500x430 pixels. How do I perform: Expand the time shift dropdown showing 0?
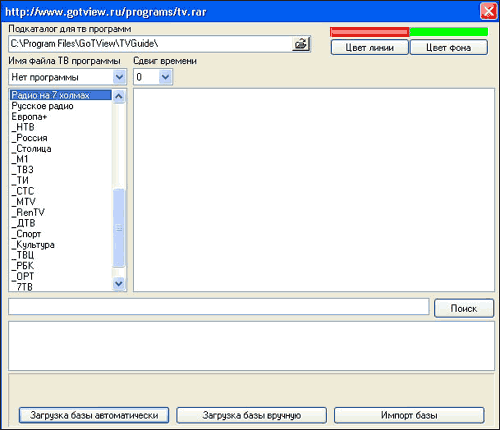click(x=165, y=77)
